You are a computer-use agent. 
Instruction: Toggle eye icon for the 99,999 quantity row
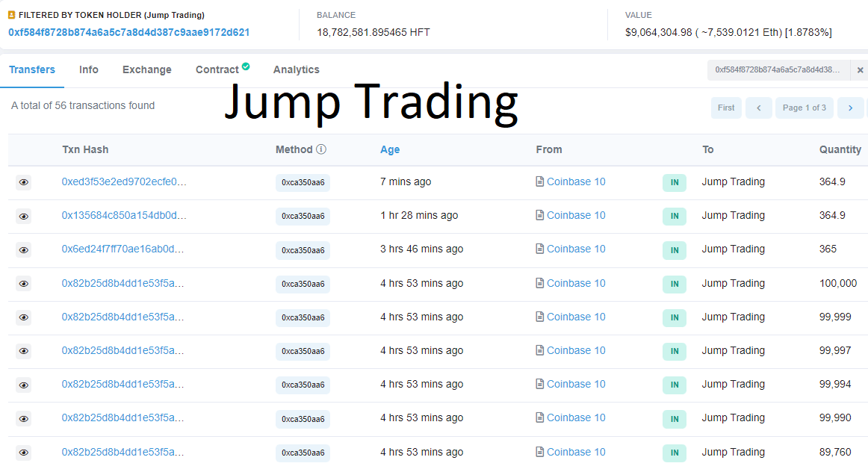pyautogui.click(x=23, y=317)
